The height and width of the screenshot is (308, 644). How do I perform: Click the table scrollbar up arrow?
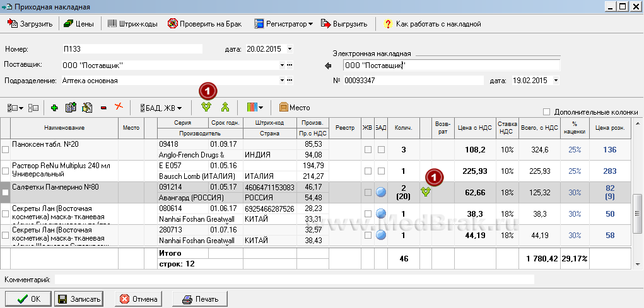click(x=638, y=123)
